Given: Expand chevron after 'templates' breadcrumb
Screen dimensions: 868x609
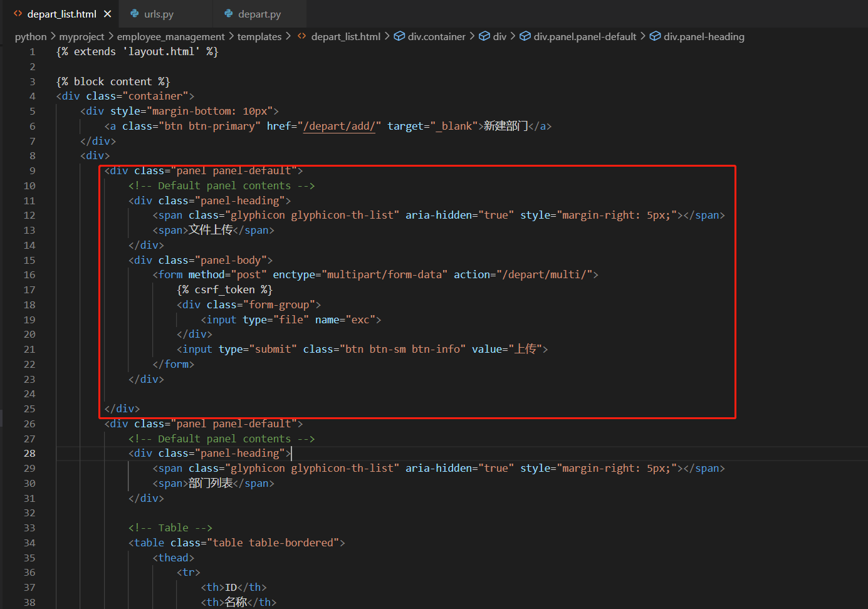Looking at the screenshot, I should tap(288, 36).
